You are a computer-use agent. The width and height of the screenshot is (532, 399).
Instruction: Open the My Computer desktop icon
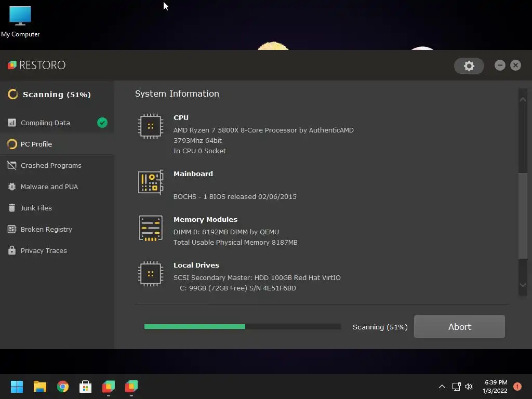pos(20,21)
